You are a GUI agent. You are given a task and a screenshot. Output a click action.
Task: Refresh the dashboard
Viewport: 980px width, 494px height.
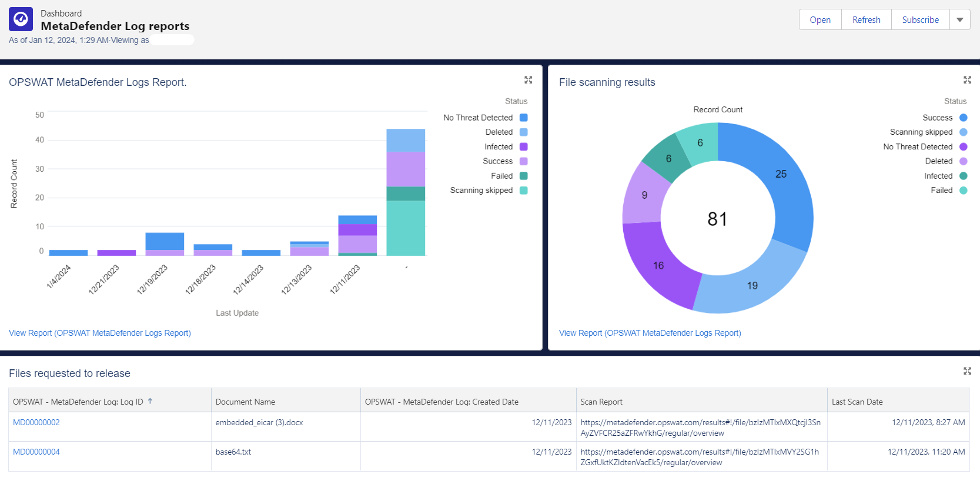pos(866,19)
